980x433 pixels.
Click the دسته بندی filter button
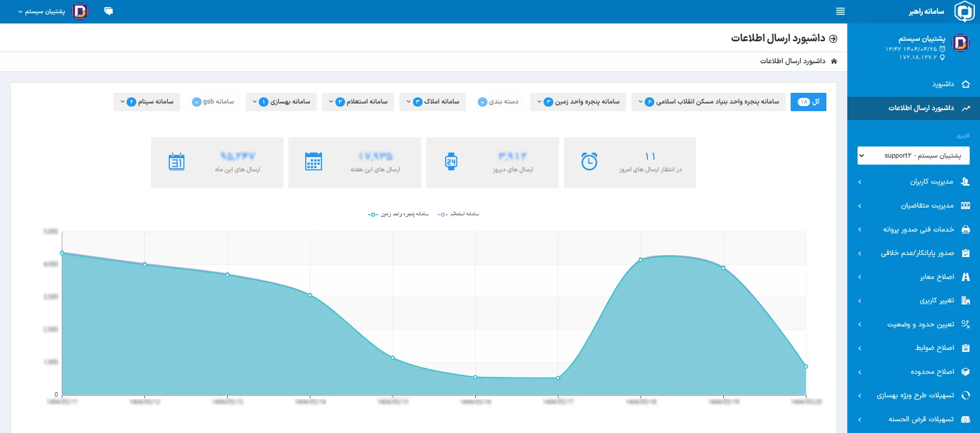point(498,102)
